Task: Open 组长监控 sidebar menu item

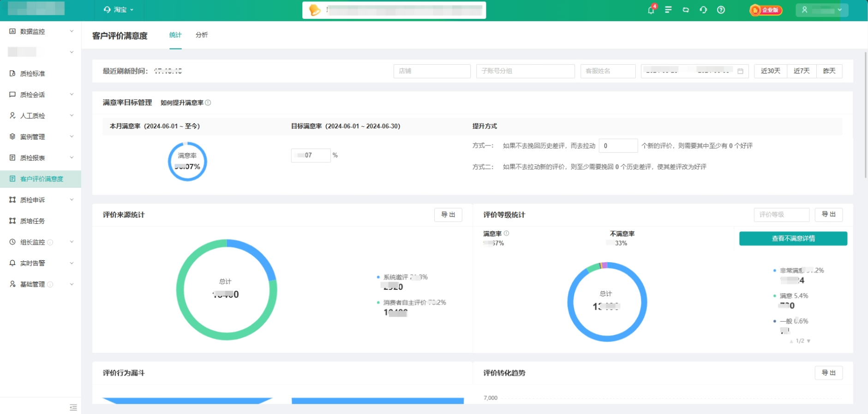Action: coord(41,242)
